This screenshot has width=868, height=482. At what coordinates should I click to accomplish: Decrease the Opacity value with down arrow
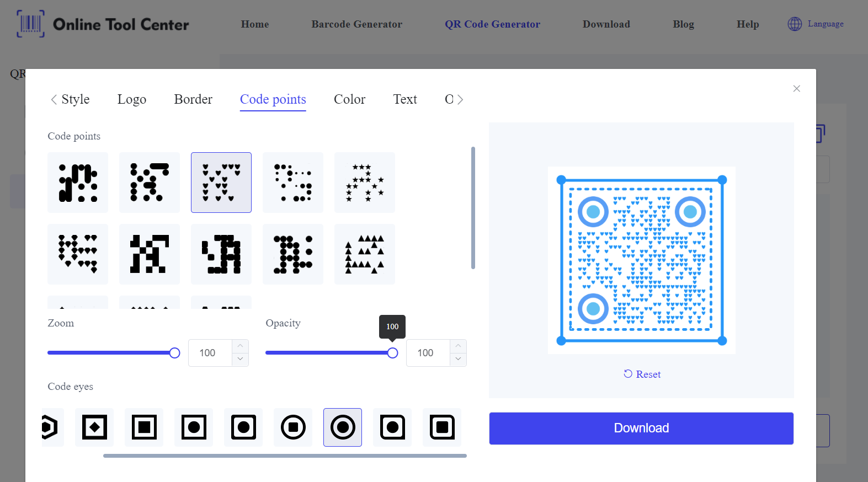(458, 359)
